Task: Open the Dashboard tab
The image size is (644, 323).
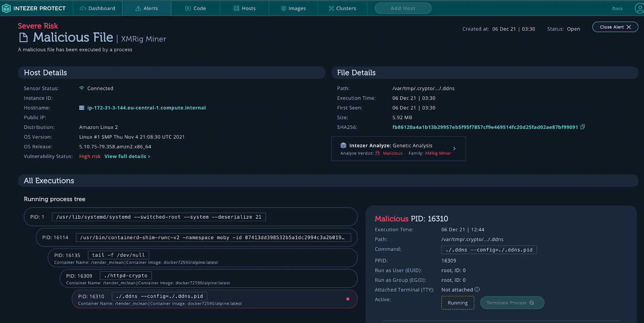Action: [x=97, y=8]
